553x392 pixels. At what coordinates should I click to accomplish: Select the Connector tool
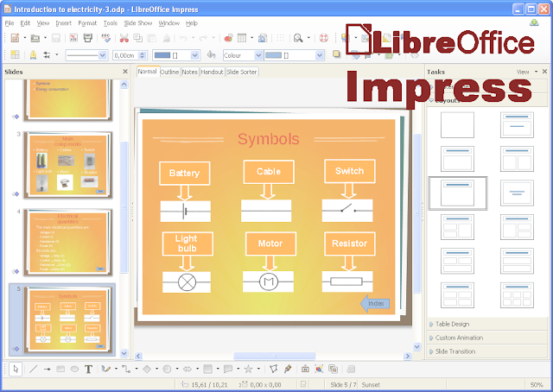point(126,369)
